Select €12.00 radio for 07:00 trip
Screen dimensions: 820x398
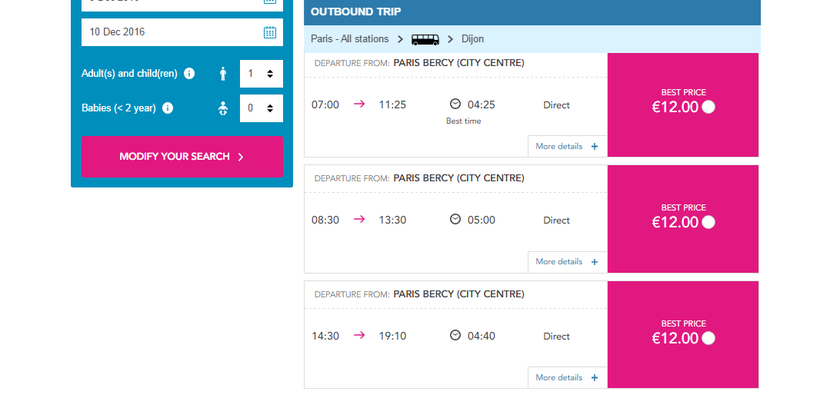(708, 107)
